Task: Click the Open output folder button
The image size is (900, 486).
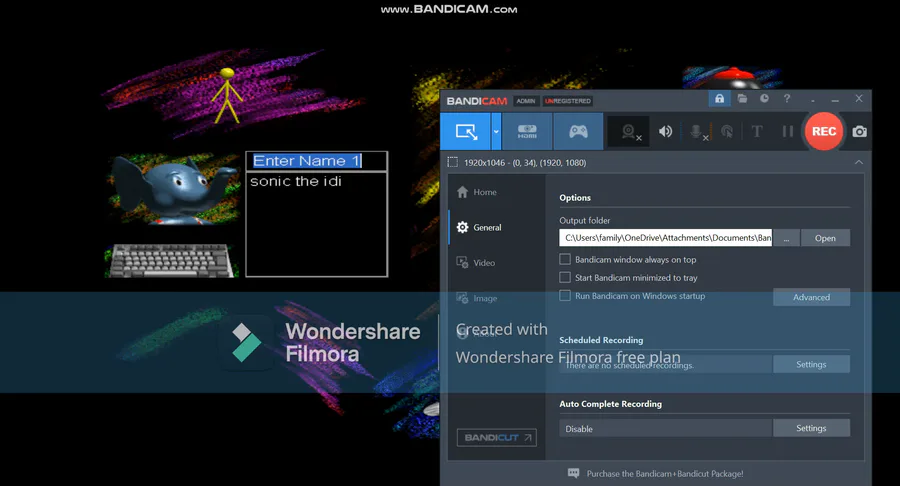Action: pyautogui.click(x=825, y=238)
